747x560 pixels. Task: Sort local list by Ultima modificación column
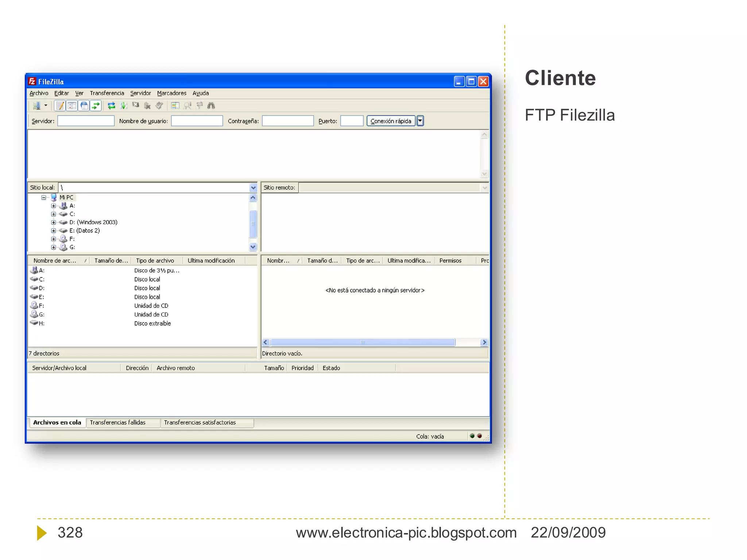pyautogui.click(x=214, y=261)
